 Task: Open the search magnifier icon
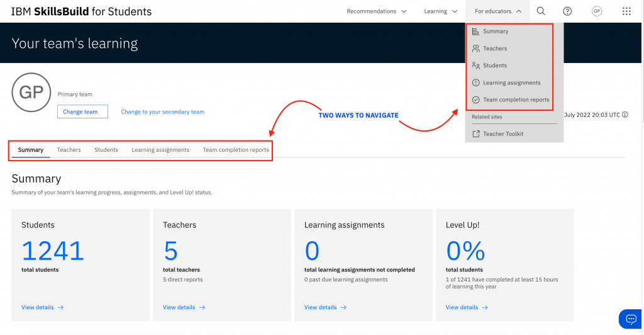pyautogui.click(x=541, y=11)
